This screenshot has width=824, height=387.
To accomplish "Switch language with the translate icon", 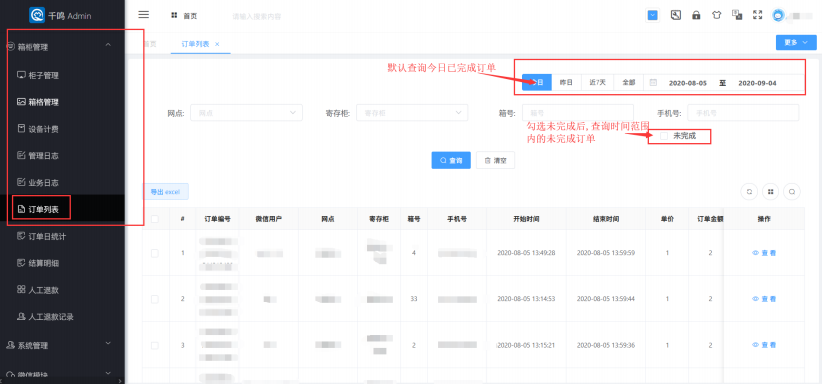I will (x=737, y=15).
